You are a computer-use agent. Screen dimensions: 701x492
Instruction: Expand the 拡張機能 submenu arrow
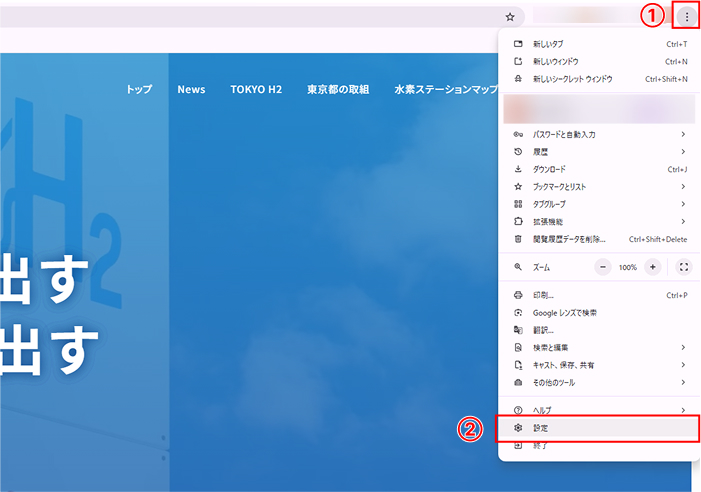click(683, 221)
